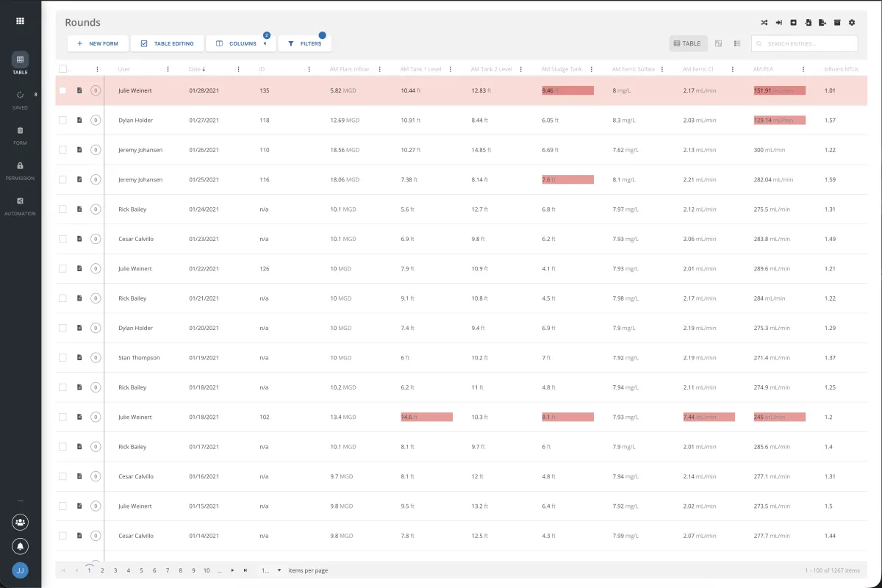Click comment count badge on Cesar Calvillo 01/23/2021 row

tap(95, 239)
